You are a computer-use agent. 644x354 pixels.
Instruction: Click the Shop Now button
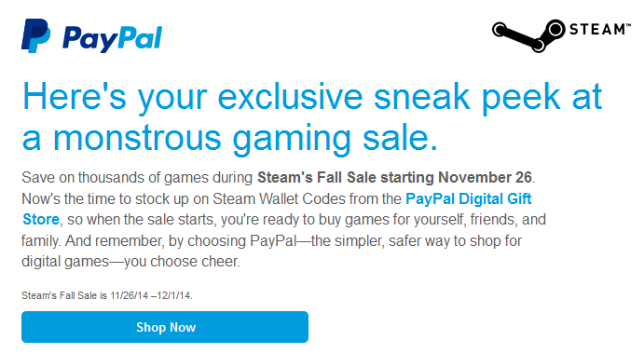(x=165, y=327)
